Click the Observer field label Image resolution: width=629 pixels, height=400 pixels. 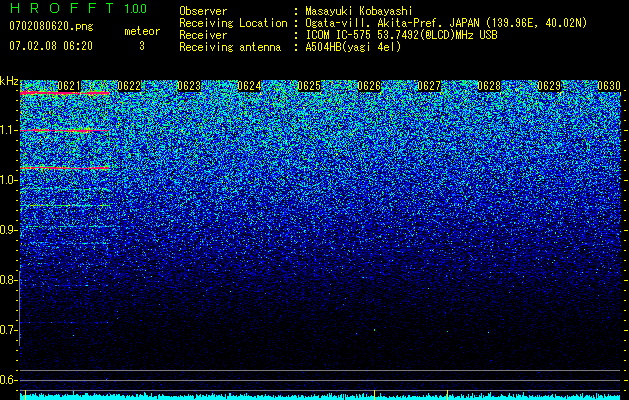pos(203,11)
